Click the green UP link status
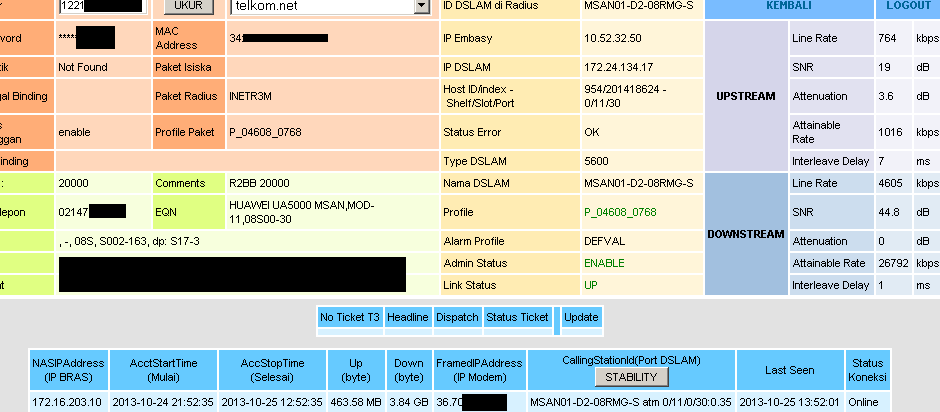 tap(591, 286)
